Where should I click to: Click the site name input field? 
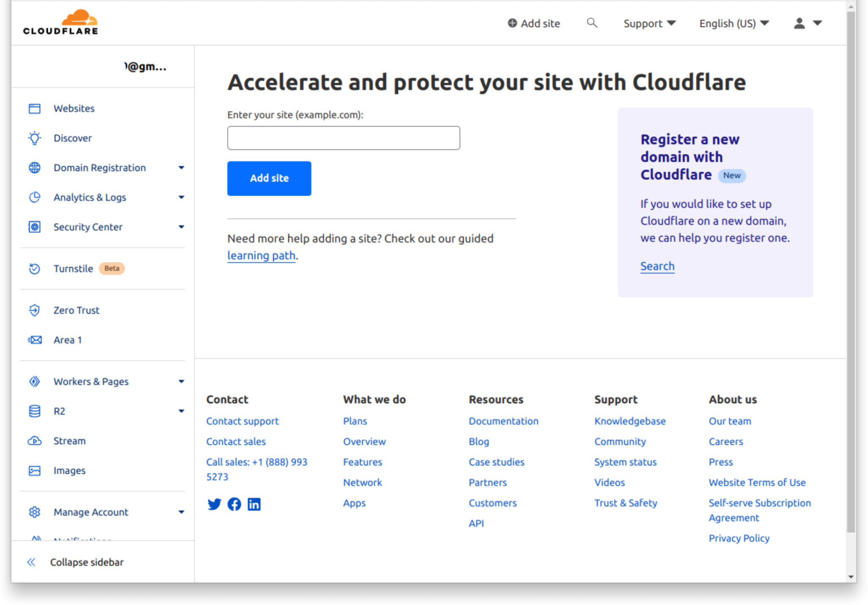pos(343,138)
